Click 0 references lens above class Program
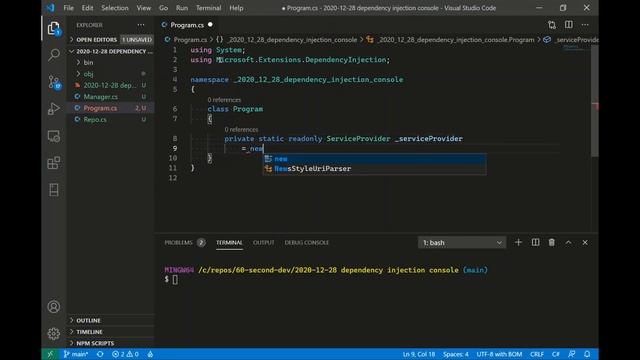 (224, 100)
